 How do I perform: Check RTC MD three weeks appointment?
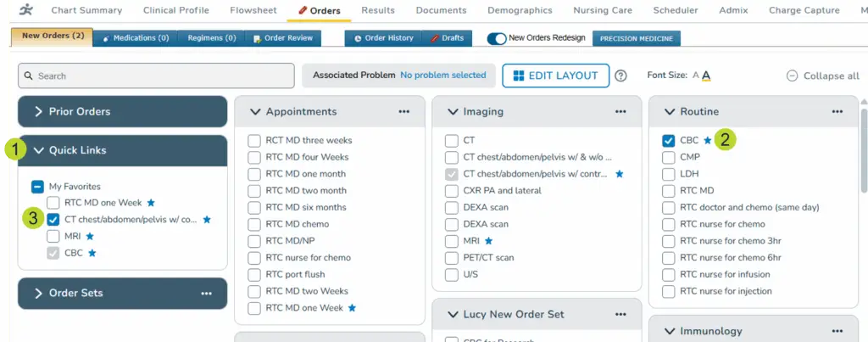[254, 140]
